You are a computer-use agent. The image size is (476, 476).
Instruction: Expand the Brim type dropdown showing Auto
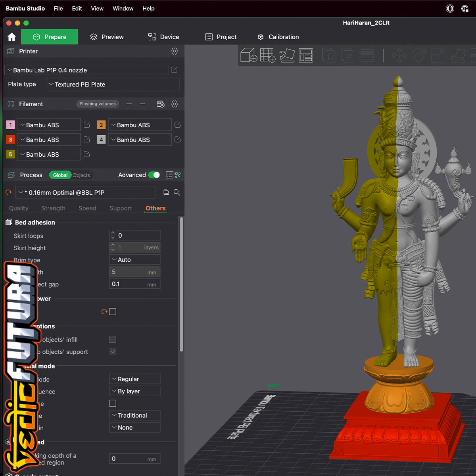tap(134, 259)
